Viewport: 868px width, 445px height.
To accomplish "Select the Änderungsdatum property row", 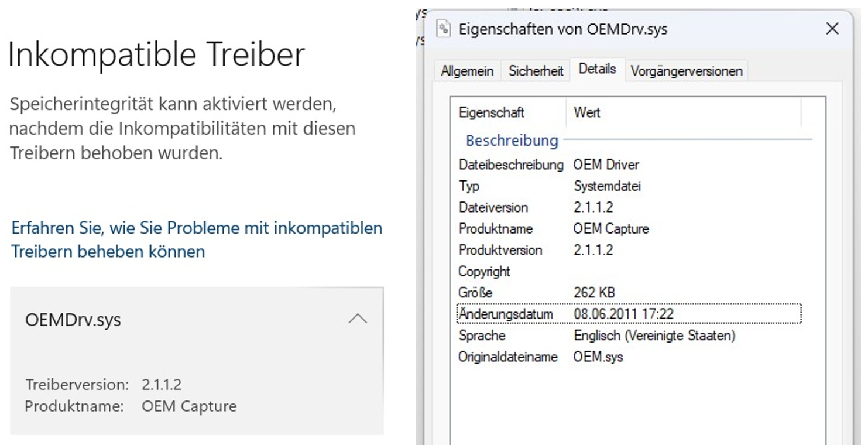I will [629, 314].
